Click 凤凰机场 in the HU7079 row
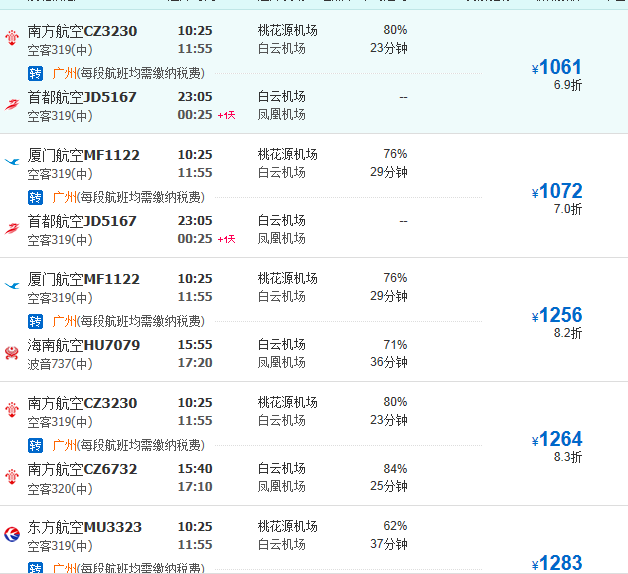The width and height of the screenshot is (628, 574). 282,363
